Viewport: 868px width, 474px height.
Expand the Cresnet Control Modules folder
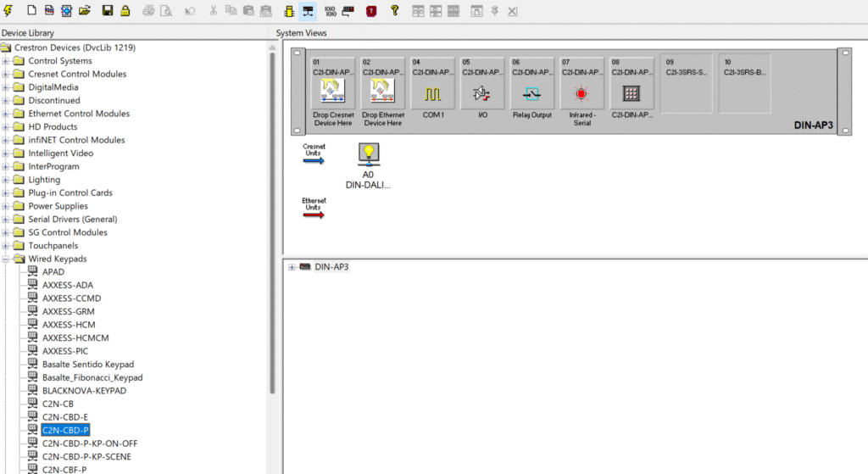(x=6, y=75)
